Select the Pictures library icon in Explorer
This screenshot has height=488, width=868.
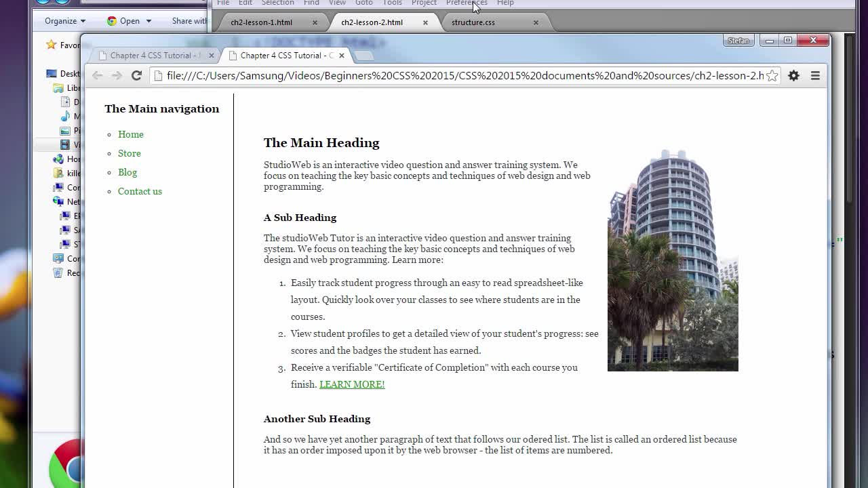coord(65,131)
